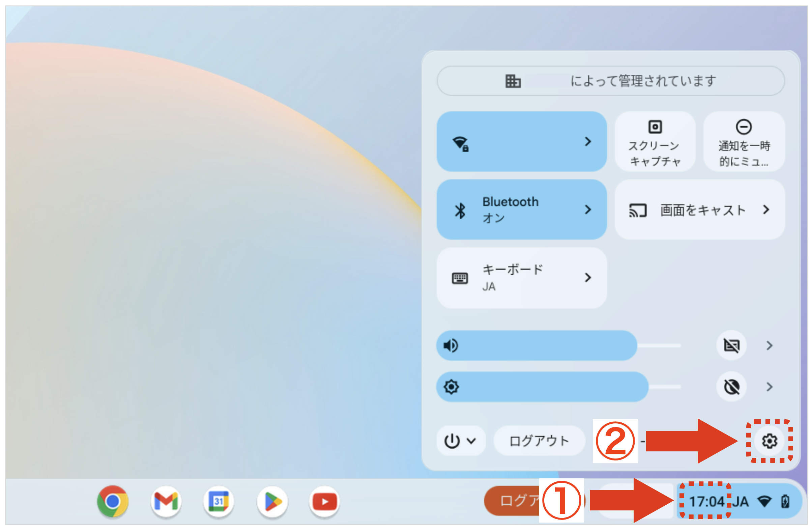
Task: Click the managed-by organization banner
Action: [611, 81]
